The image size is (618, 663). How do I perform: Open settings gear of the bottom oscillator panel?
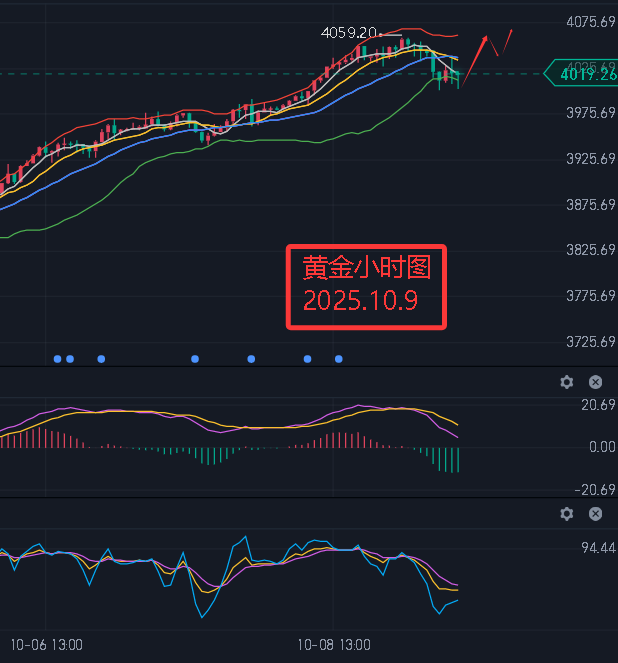pos(567,514)
